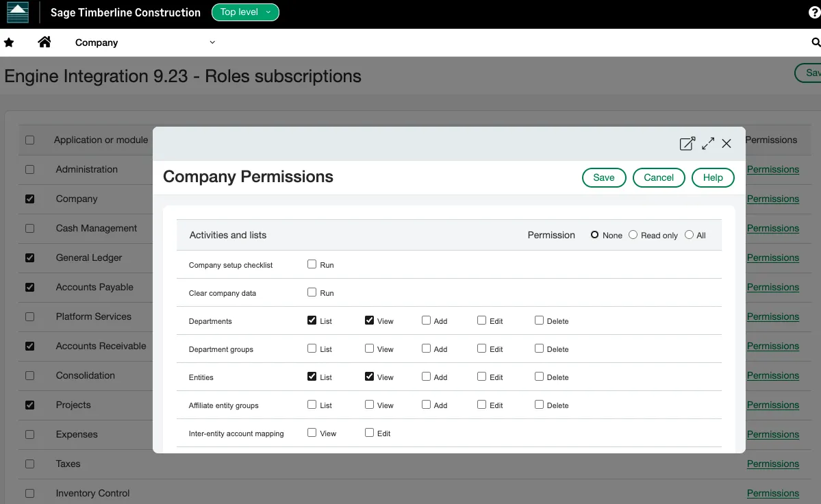Open the Top level entity dropdown

click(245, 12)
